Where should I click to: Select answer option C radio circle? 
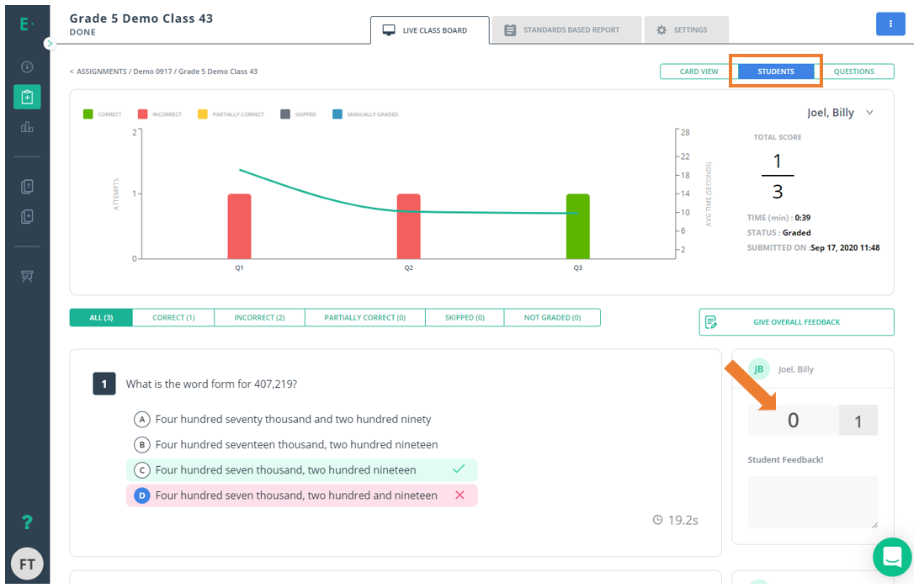141,470
